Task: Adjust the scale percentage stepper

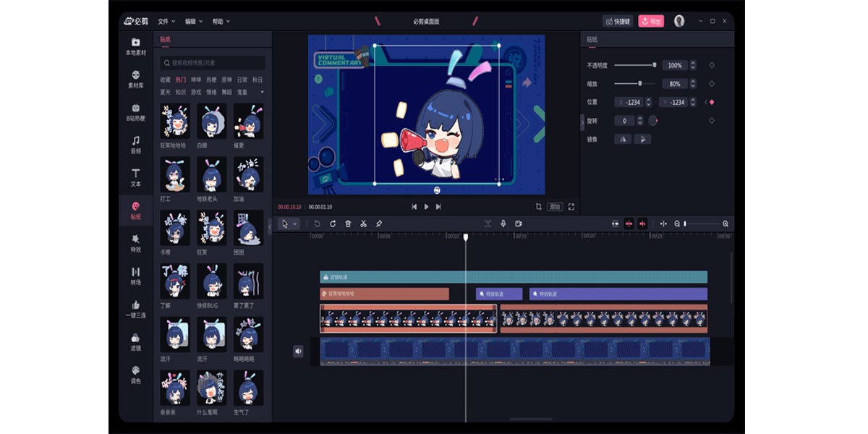Action: [x=693, y=84]
